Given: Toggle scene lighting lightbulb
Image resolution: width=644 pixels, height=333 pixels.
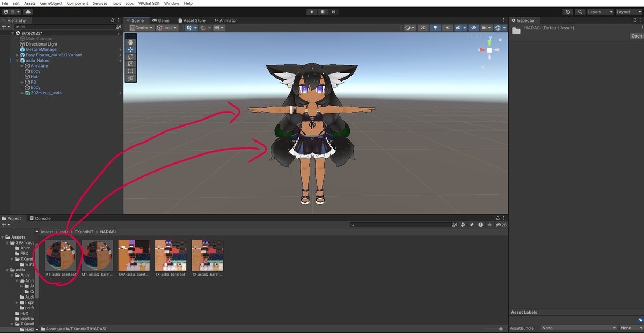Looking at the screenshot, I should click(435, 28).
